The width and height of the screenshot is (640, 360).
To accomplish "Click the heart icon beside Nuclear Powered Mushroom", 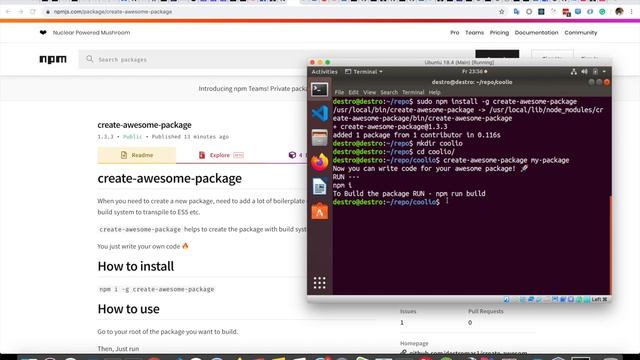I will 43,33.
